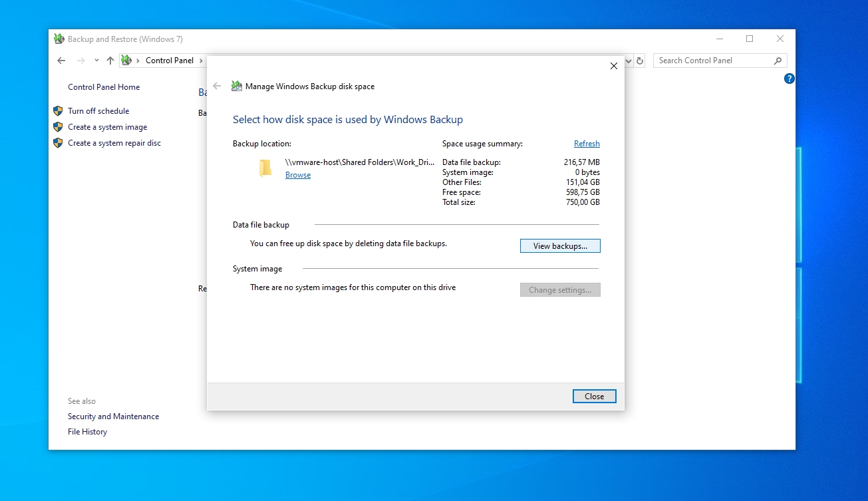Open the Browse link for backup location
868x501 pixels.
[298, 175]
